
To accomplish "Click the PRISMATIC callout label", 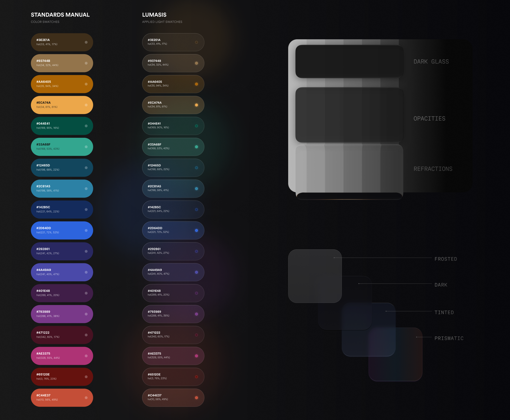I will (449, 339).
